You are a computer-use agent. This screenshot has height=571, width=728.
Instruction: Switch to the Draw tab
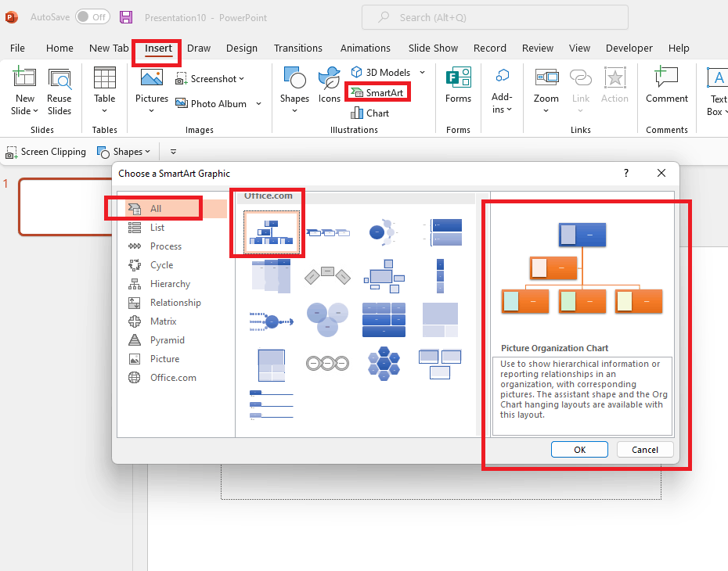click(199, 48)
